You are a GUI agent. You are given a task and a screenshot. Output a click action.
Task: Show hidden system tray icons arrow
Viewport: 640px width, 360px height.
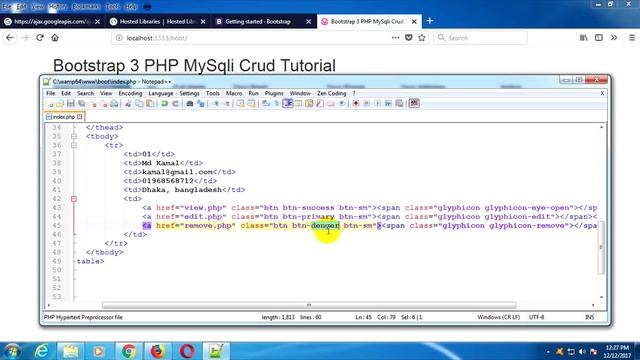pyautogui.click(x=548, y=351)
